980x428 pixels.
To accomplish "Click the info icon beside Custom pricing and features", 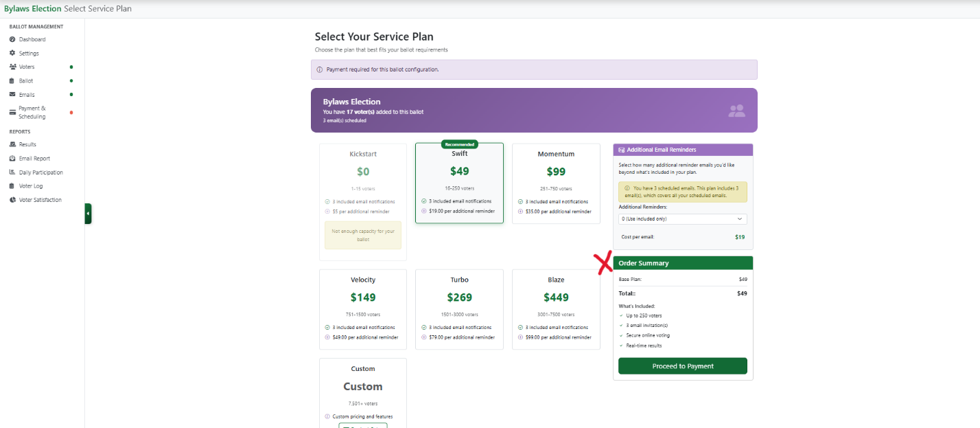I will click(x=327, y=416).
